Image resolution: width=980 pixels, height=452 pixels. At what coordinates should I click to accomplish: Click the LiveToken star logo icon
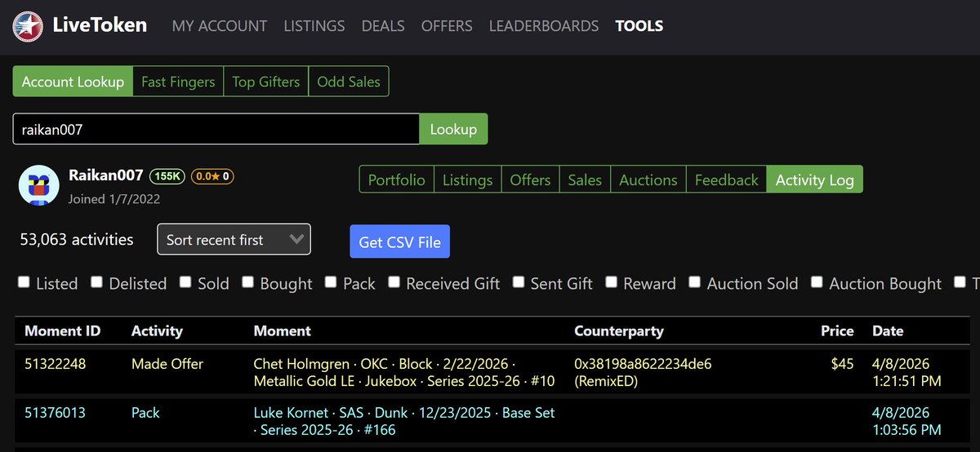click(x=28, y=25)
